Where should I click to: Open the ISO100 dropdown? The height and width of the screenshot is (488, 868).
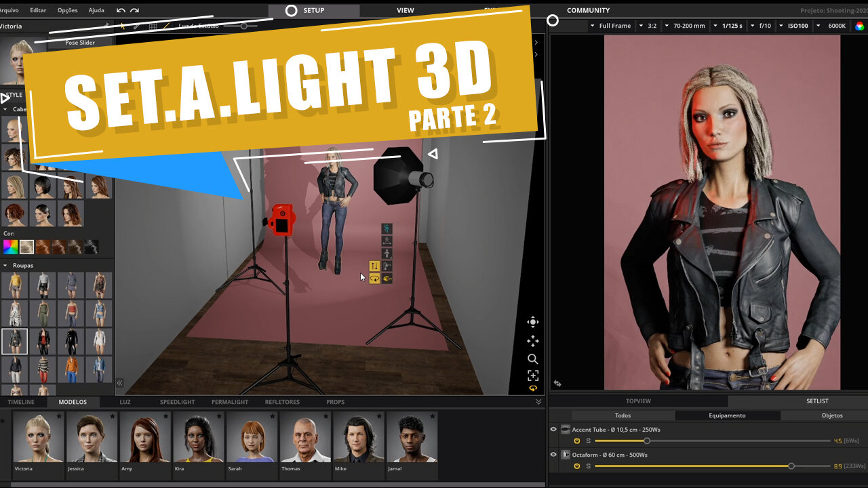coord(793,26)
